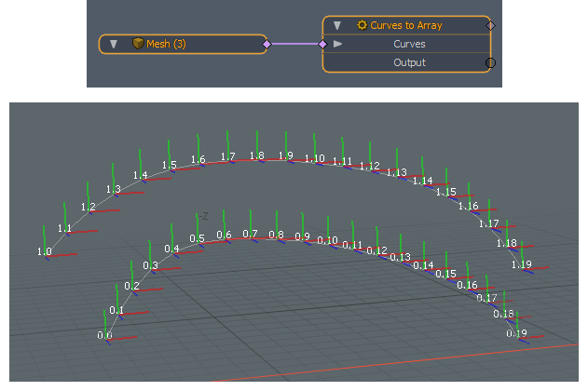Expand the Curves channel arrow

[x=337, y=44]
